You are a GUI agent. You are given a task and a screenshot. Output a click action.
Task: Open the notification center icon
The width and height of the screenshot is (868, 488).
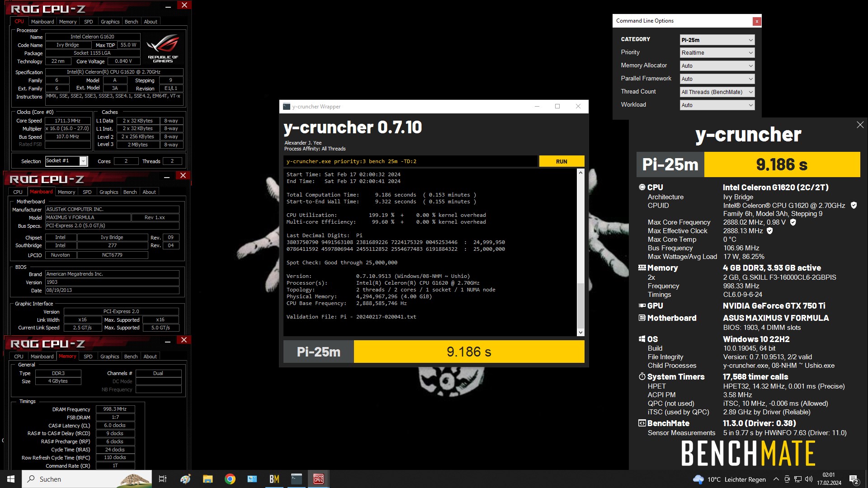854,479
